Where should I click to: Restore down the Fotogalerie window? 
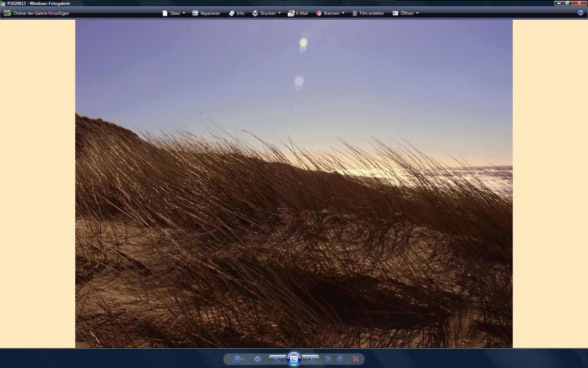point(567,3)
